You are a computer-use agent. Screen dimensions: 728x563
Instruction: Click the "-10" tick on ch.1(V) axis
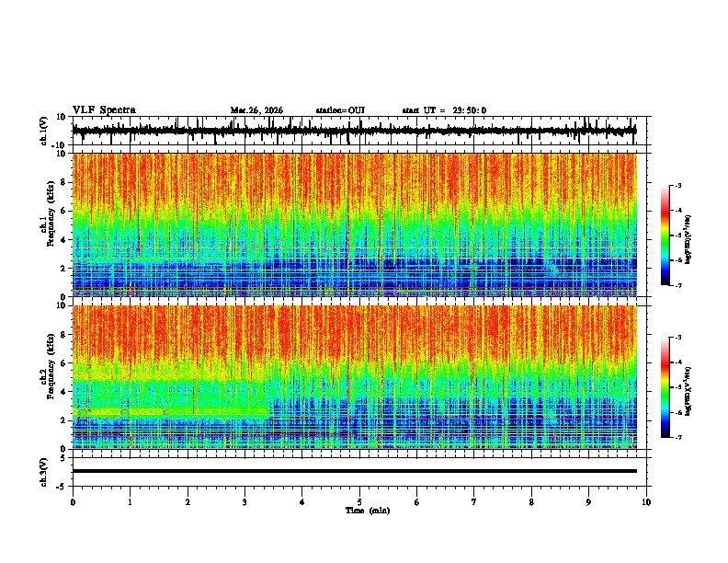tap(59, 145)
